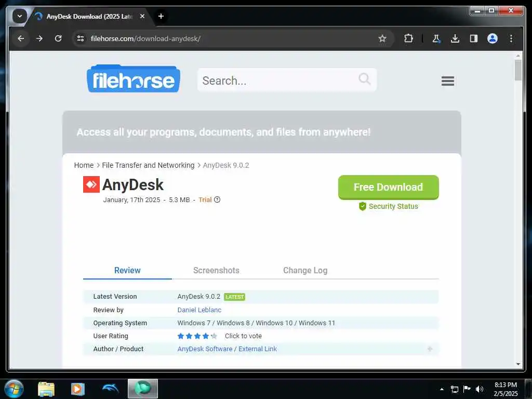Open Chrome Labs flask icon

click(436, 38)
